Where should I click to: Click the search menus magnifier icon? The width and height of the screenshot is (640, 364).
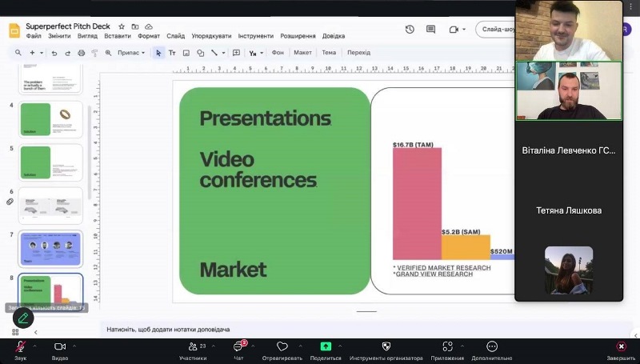pos(18,53)
